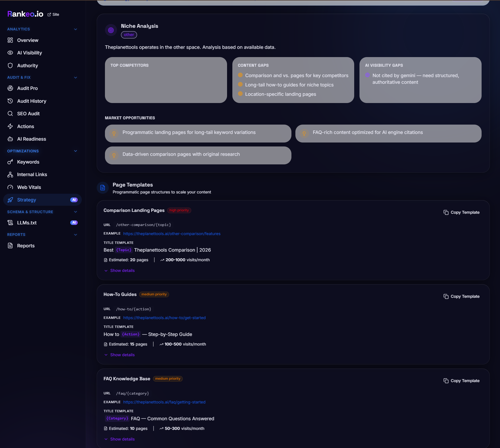Click the Web Vitals gauge icon
Viewport: 500px width, 448px height.
pos(10,187)
